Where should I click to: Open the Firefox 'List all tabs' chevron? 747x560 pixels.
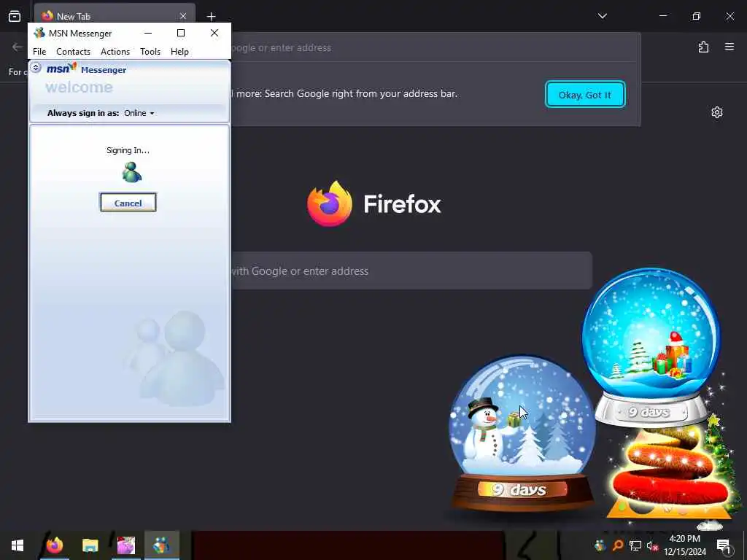pos(602,16)
